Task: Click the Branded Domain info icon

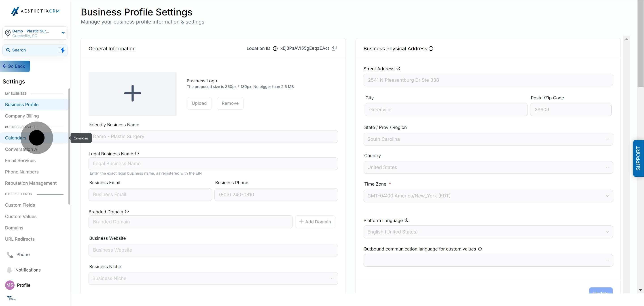Action: (x=127, y=211)
